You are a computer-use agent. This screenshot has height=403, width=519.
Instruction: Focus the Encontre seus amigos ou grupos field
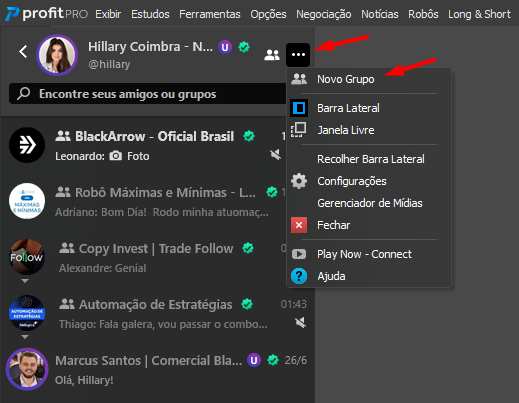(147, 94)
